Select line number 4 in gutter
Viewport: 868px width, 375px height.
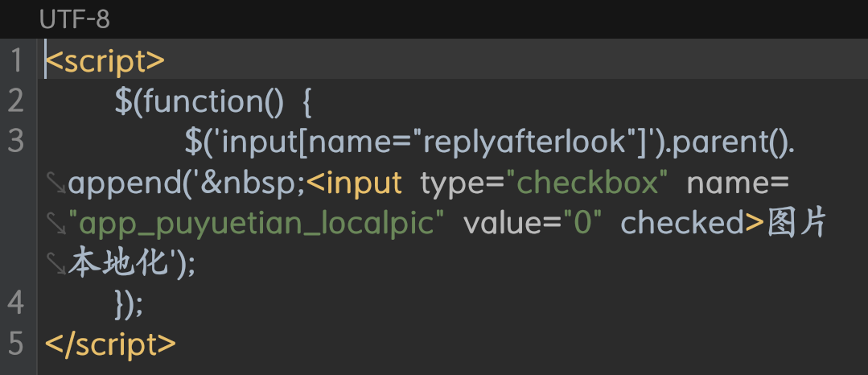tap(16, 303)
